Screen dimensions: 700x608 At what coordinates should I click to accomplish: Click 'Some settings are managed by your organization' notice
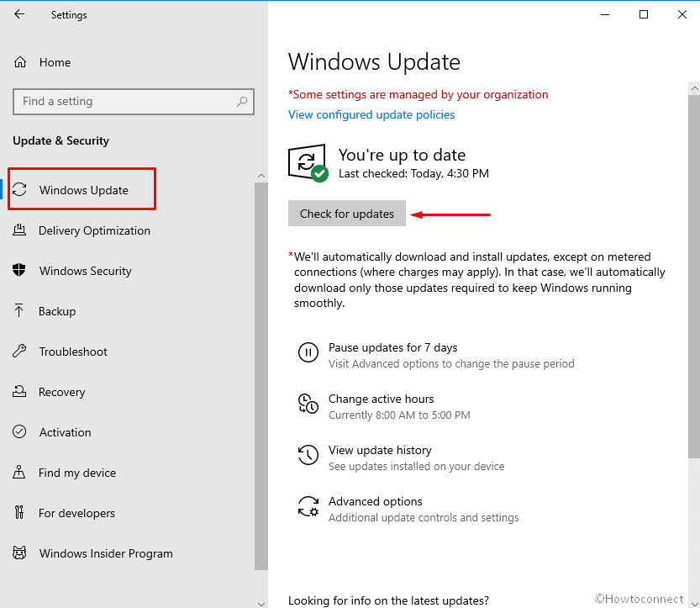click(x=418, y=95)
